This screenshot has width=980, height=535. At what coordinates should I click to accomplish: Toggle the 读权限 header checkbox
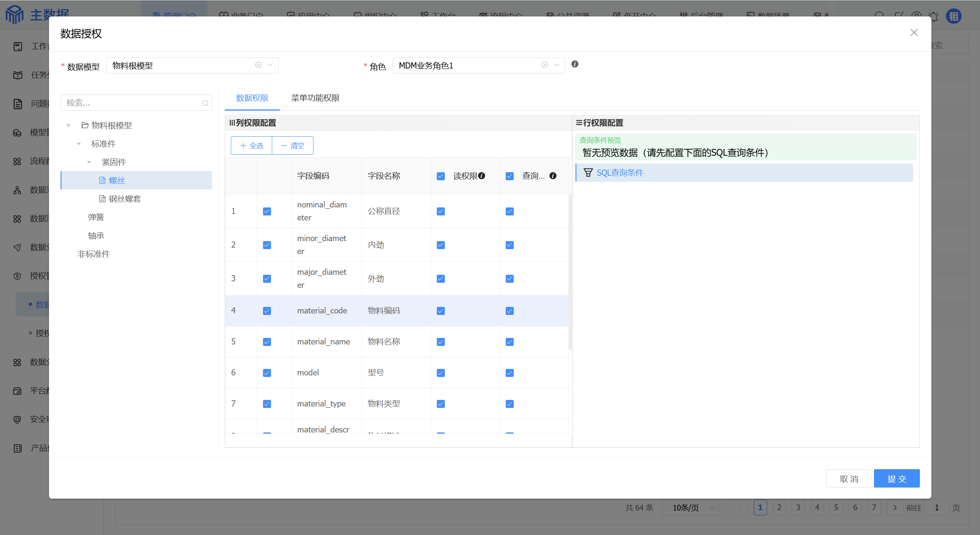coord(441,176)
